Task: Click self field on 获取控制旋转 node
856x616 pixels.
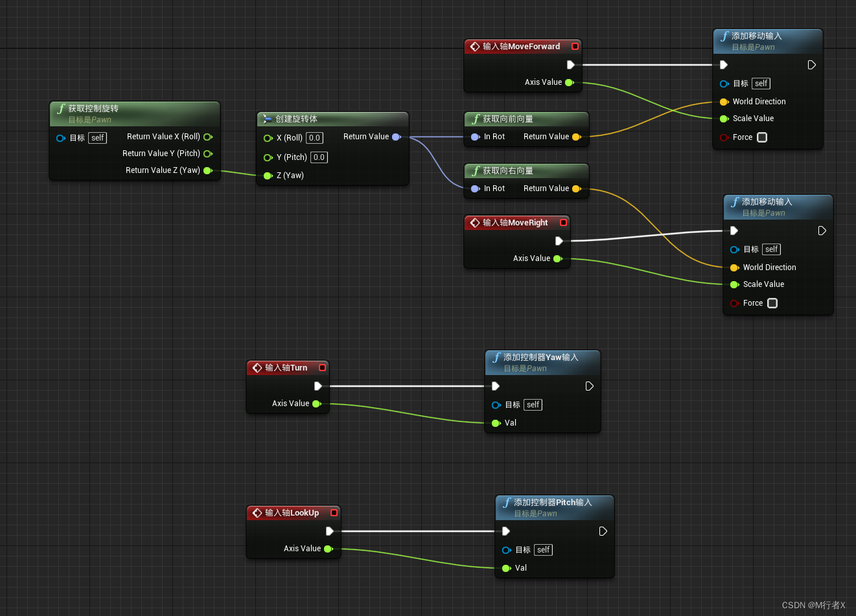Action: [x=98, y=138]
